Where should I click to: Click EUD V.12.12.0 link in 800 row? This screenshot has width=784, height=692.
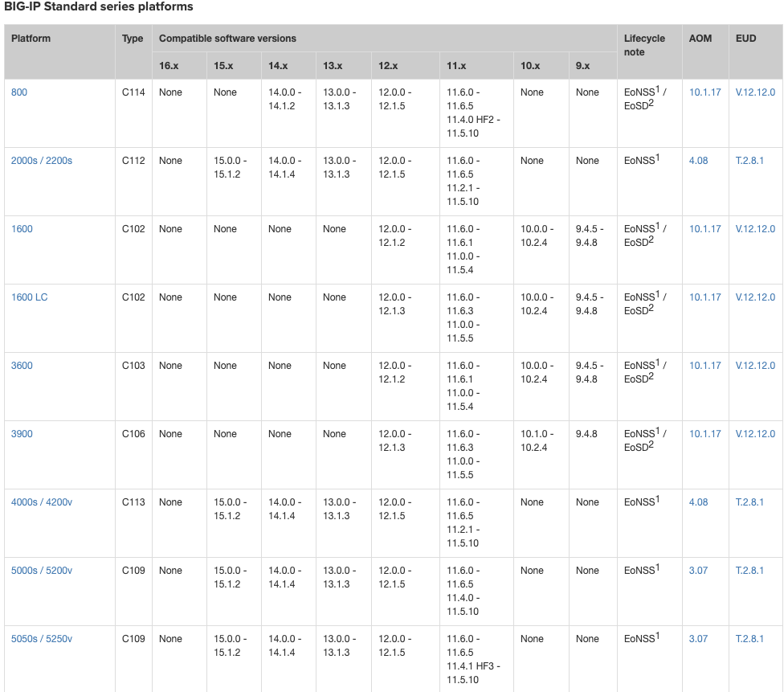755,92
